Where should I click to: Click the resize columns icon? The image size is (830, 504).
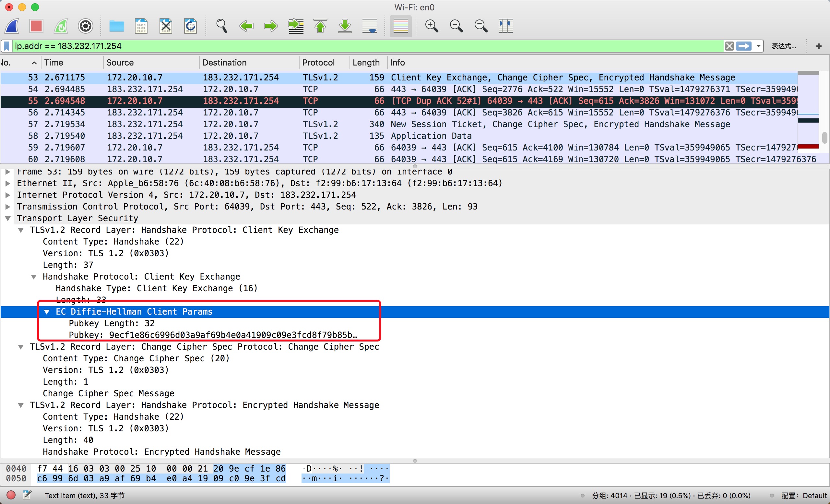coord(505,26)
